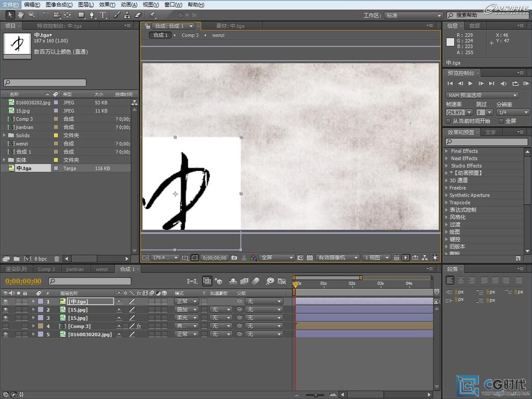This screenshot has height=399, width=532.
Task: Select the Clone Stamp tool
Action: pyautogui.click(x=127, y=15)
